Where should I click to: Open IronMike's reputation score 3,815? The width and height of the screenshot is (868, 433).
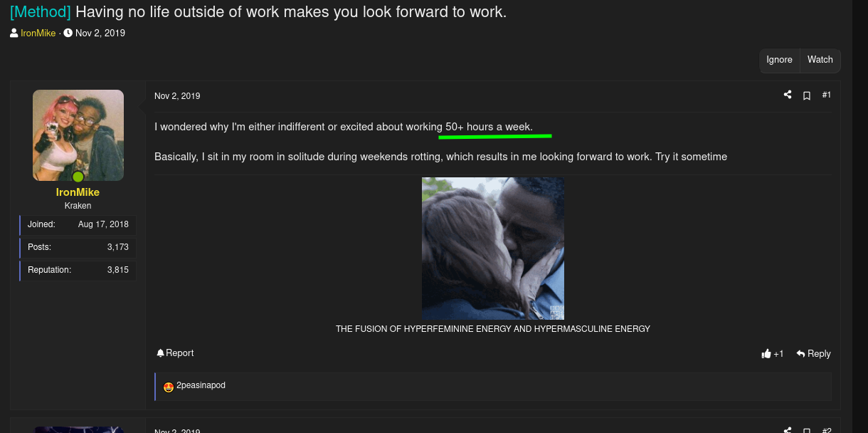pyautogui.click(x=117, y=270)
